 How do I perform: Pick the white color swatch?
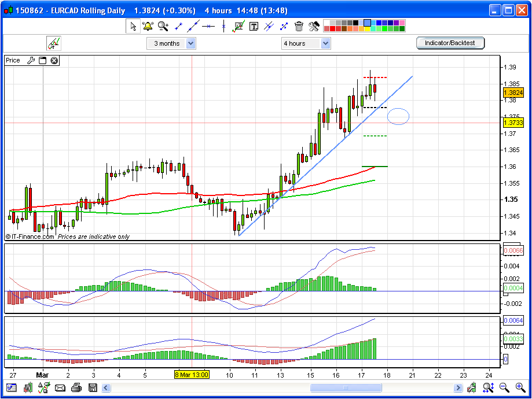point(326,23)
